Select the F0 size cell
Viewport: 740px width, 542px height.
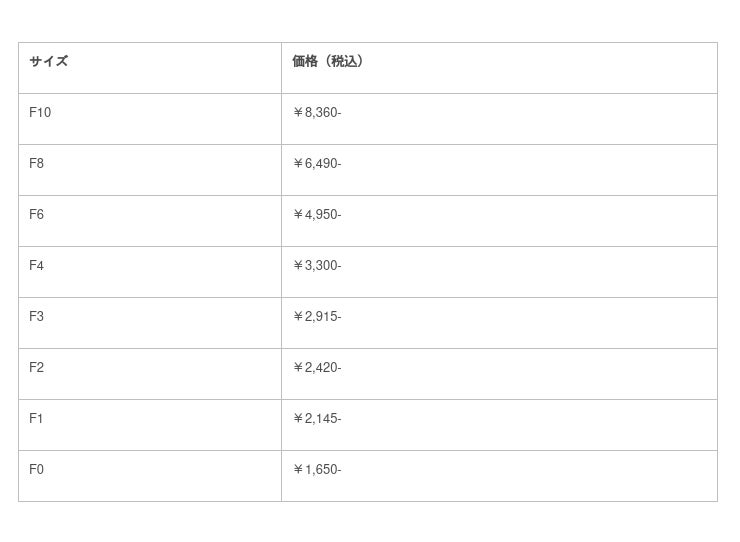coord(37,470)
